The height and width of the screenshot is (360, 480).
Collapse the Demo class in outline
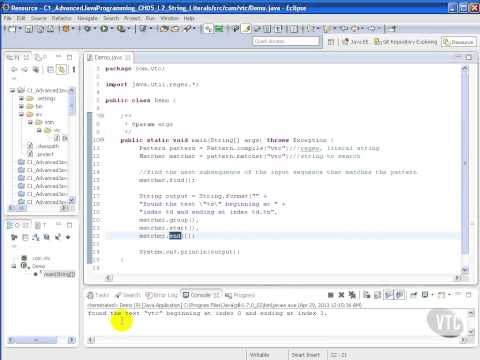pos(14,266)
